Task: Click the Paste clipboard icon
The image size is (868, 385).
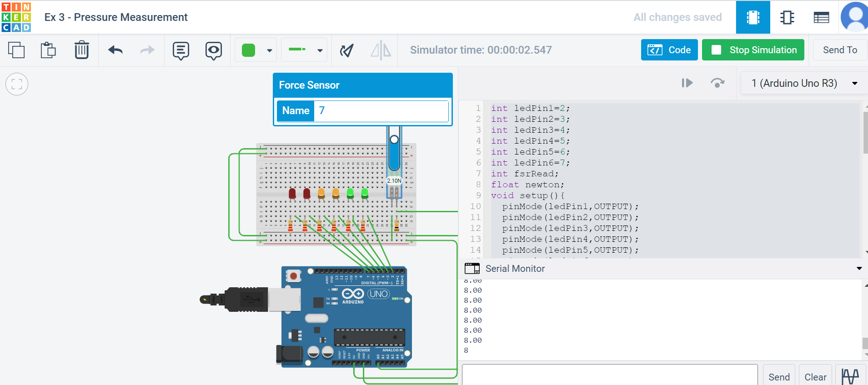Action: [48, 50]
